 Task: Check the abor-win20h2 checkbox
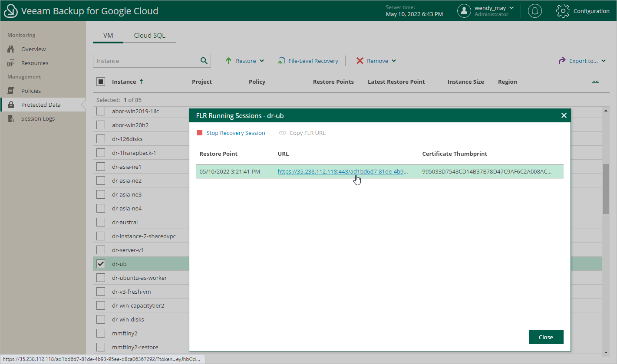100,125
